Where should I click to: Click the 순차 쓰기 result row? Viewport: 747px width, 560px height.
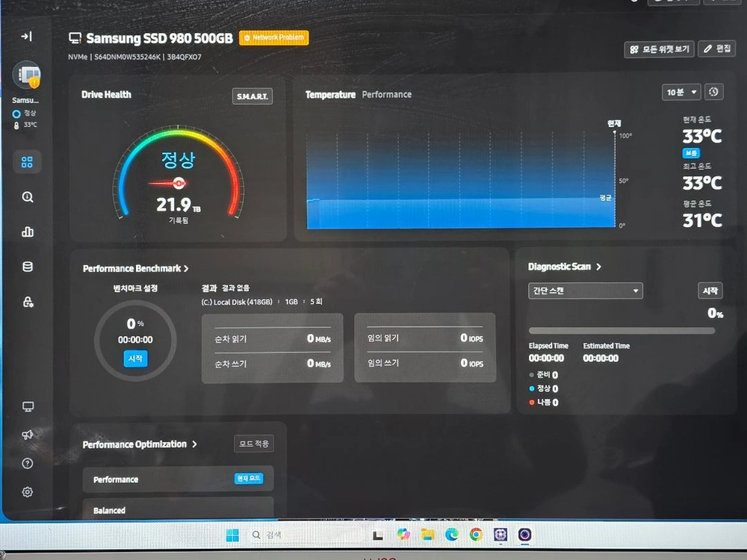click(273, 364)
